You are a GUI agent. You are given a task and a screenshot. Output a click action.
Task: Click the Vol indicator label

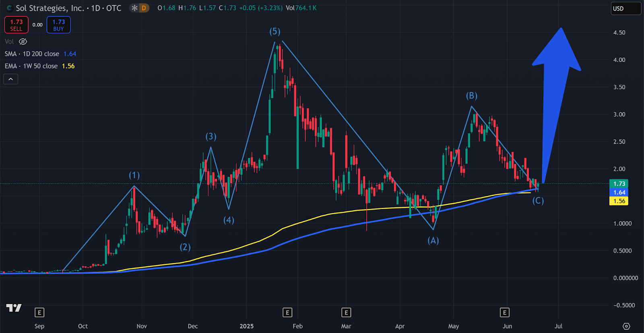coord(9,41)
